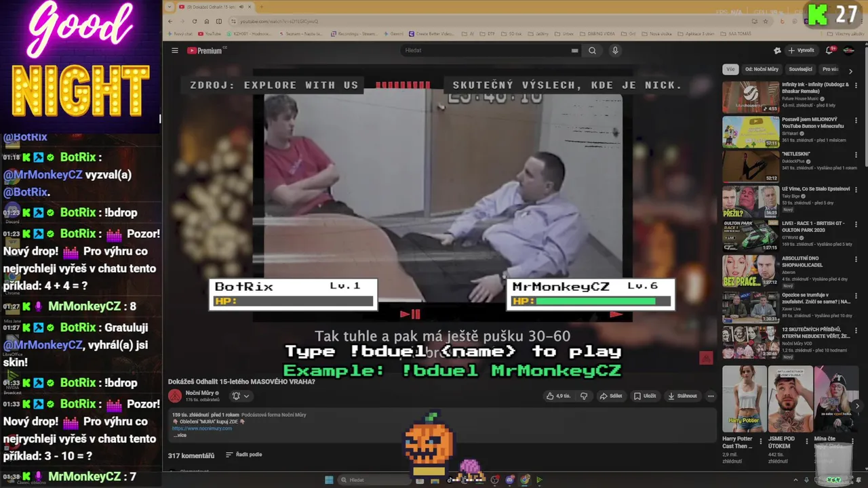Select the Od: Noční Můry chip

point(762,69)
